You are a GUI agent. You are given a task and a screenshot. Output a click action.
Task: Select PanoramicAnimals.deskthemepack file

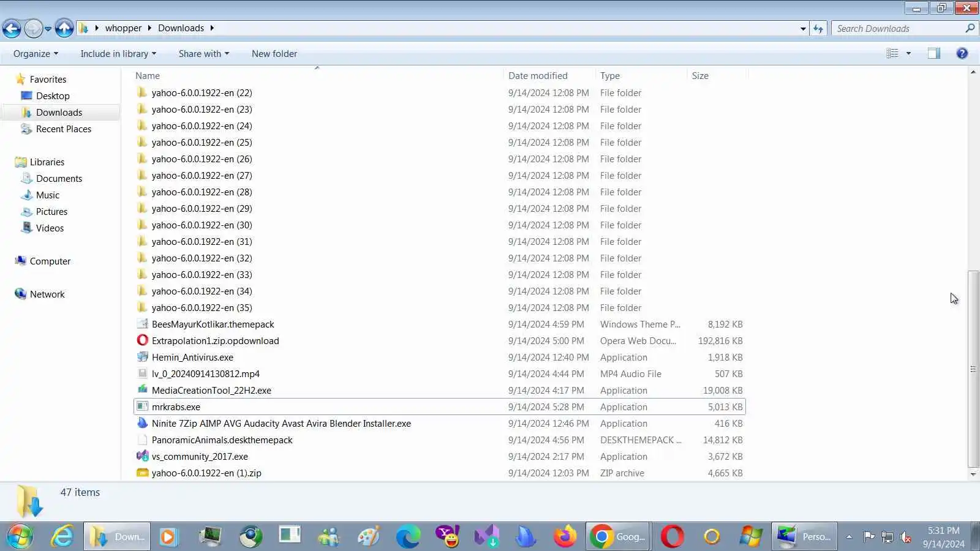click(439, 440)
